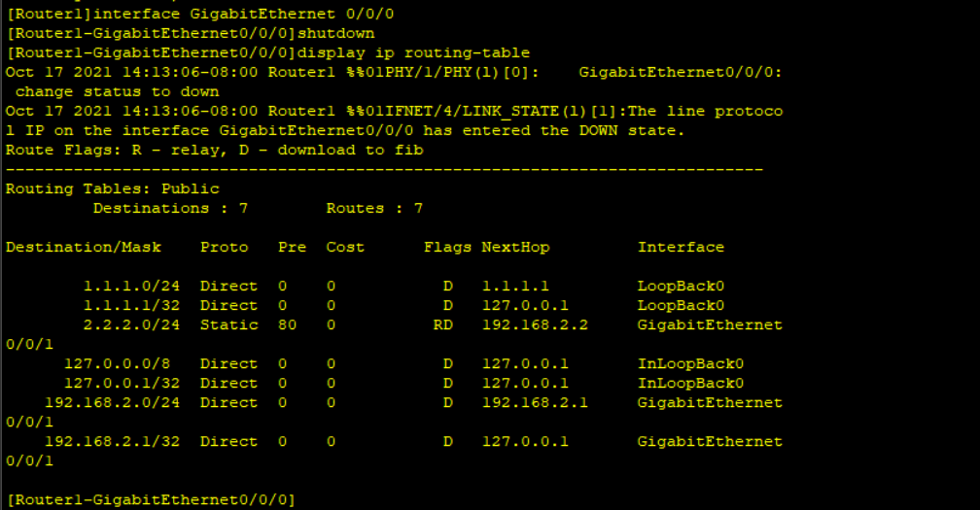Viewport: 980px width, 510px height.
Task: Click the 'Proto' column header
Action: tap(224, 247)
